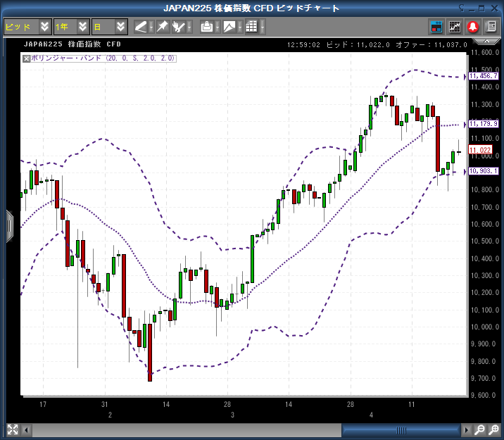Image resolution: width=504 pixels, height=440 pixels.
Task: Open the line chart icon at top right
Action: click(455, 27)
